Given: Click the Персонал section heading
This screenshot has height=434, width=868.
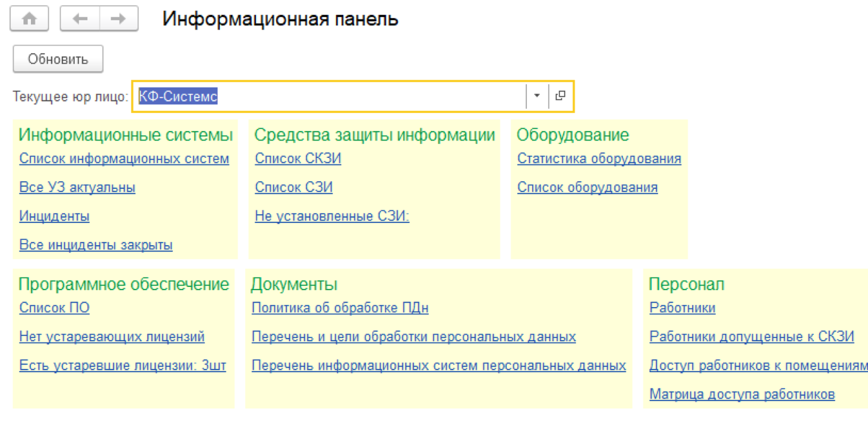Looking at the screenshot, I should pos(687,284).
